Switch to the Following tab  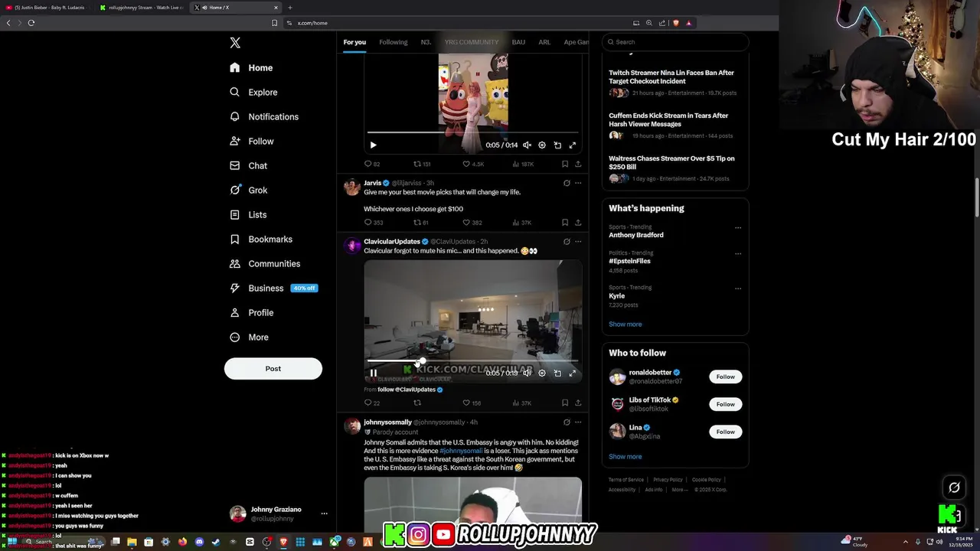(394, 42)
